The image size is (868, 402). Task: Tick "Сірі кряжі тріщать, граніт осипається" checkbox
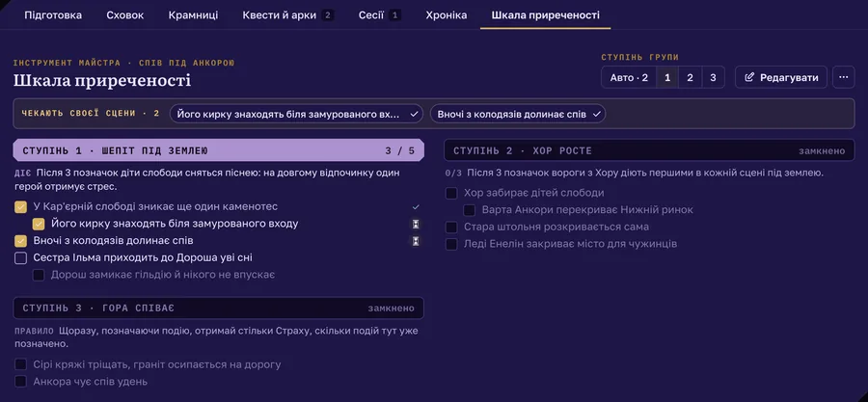tap(21, 364)
